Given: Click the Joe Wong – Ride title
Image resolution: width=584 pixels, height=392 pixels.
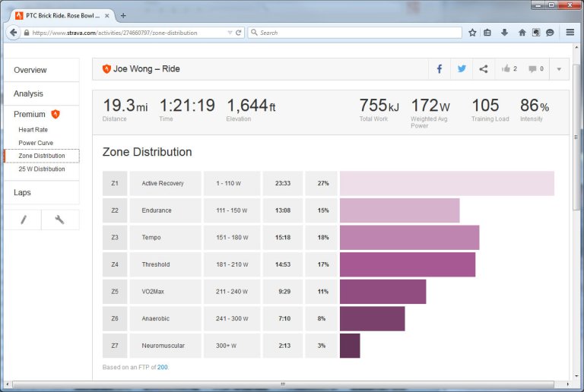Looking at the screenshot, I should tap(146, 69).
